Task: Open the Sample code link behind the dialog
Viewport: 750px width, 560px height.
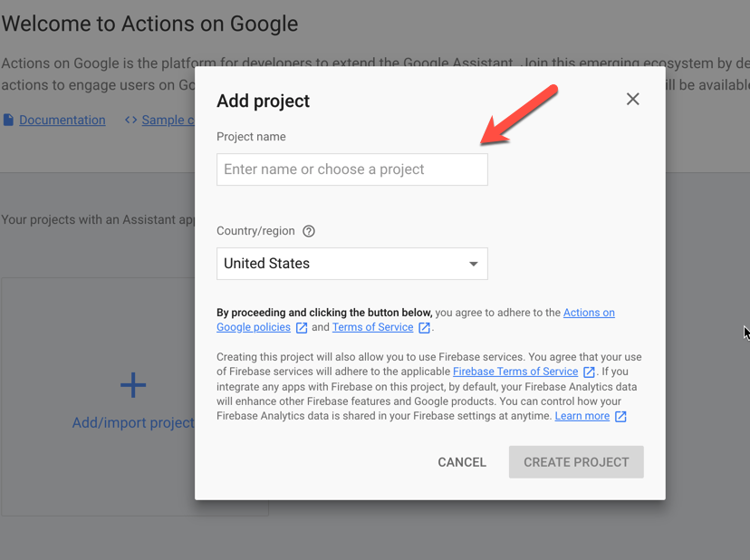Action: (x=168, y=120)
